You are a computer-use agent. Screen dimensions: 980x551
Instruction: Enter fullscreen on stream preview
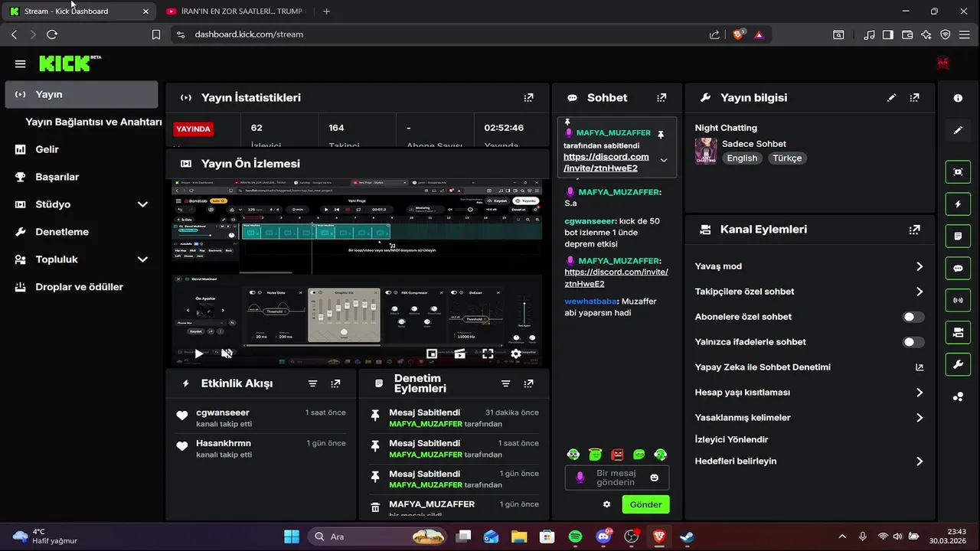(x=488, y=354)
